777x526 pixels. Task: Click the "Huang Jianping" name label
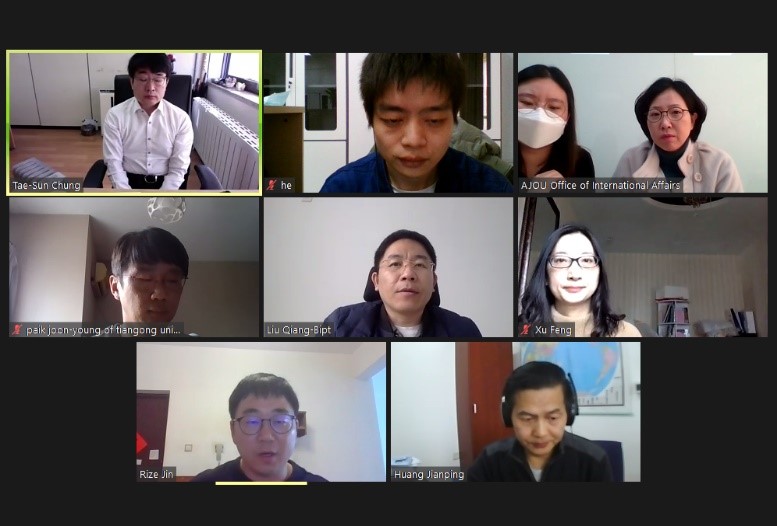point(429,474)
